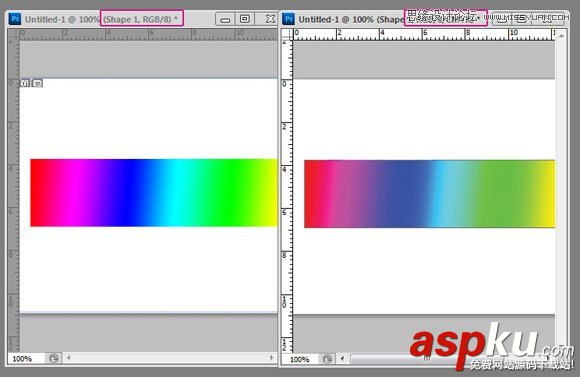Maximize the left Untitled-1 window

point(245,19)
